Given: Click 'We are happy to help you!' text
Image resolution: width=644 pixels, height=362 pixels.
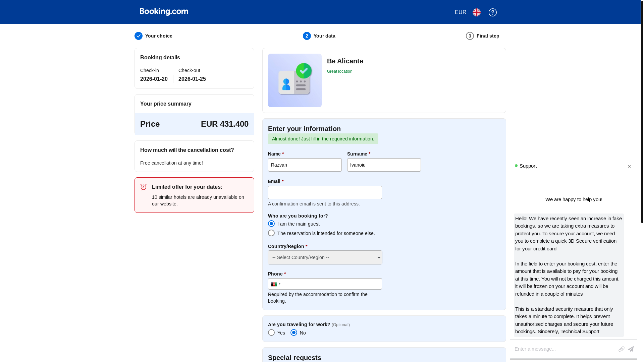Looking at the screenshot, I should tap(574, 199).
